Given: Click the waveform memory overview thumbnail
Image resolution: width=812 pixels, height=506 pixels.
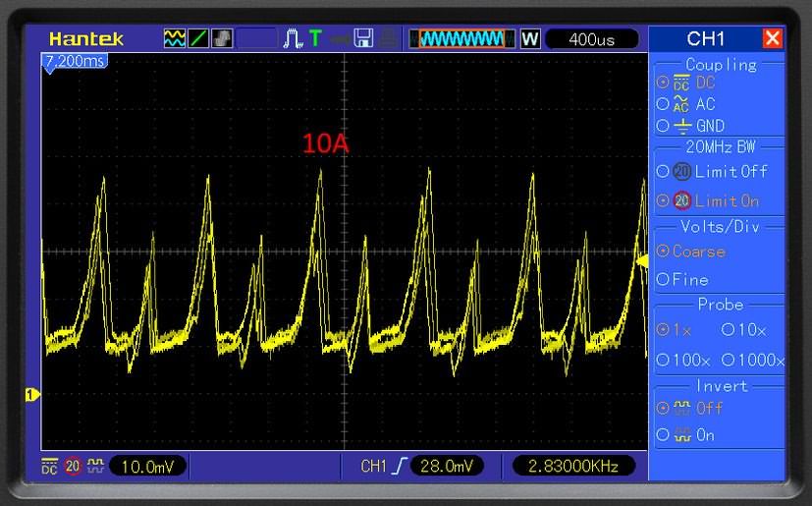Looking at the screenshot, I should [461, 39].
